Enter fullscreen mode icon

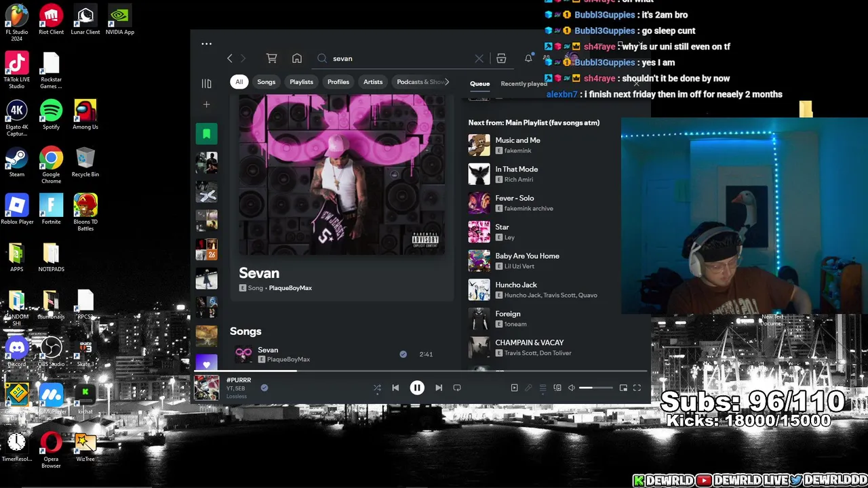[x=637, y=388]
